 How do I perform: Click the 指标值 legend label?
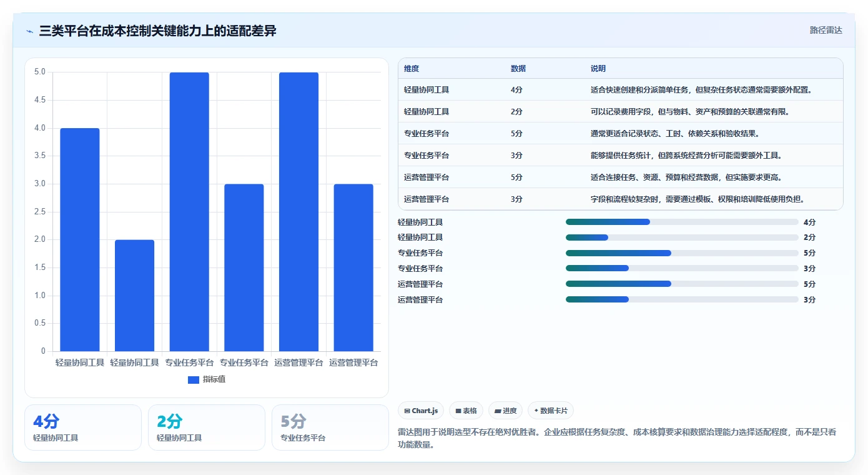tap(214, 379)
